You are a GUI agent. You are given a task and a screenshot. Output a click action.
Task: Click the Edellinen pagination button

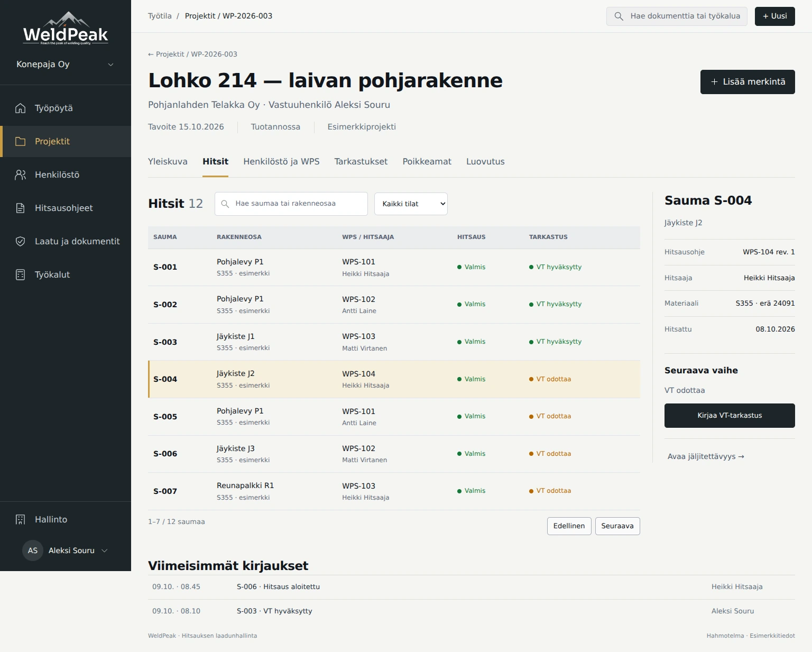point(569,526)
